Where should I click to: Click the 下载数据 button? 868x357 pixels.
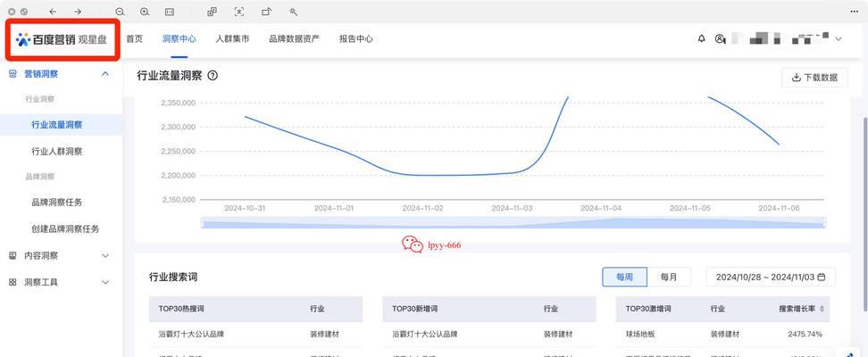pyautogui.click(x=814, y=78)
